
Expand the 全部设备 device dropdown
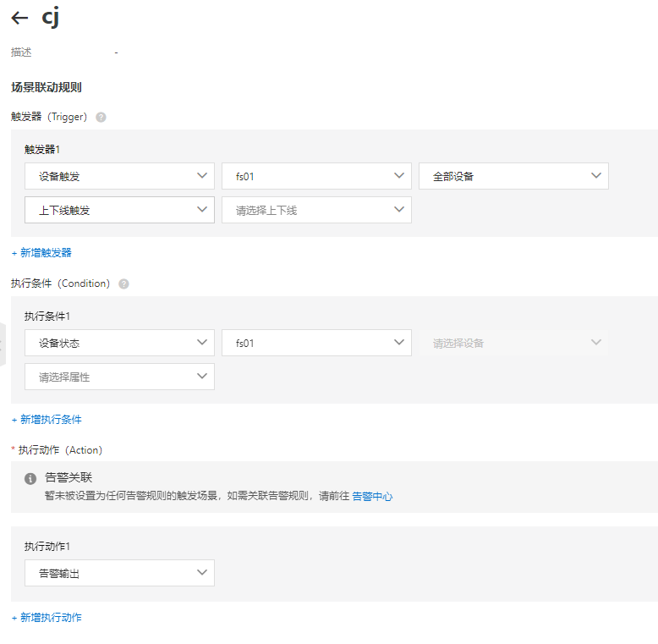[x=513, y=176]
